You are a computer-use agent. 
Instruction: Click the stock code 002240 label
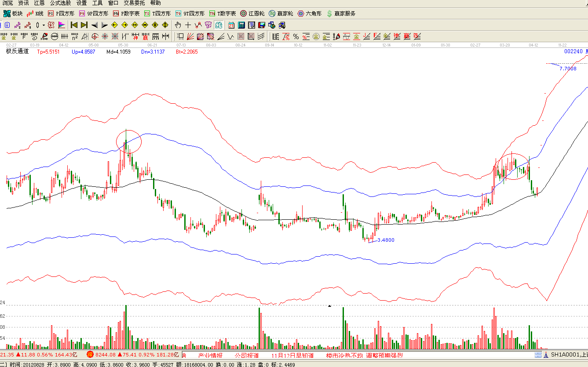tap(573, 51)
